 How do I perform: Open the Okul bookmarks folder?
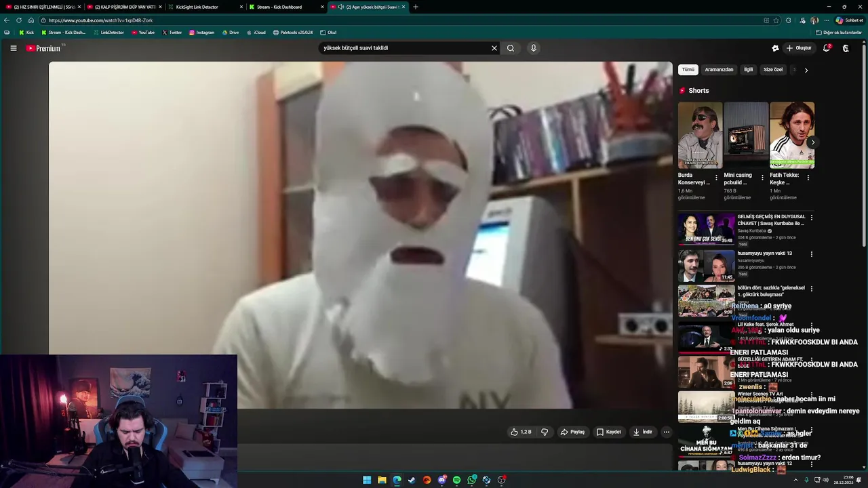click(328, 33)
